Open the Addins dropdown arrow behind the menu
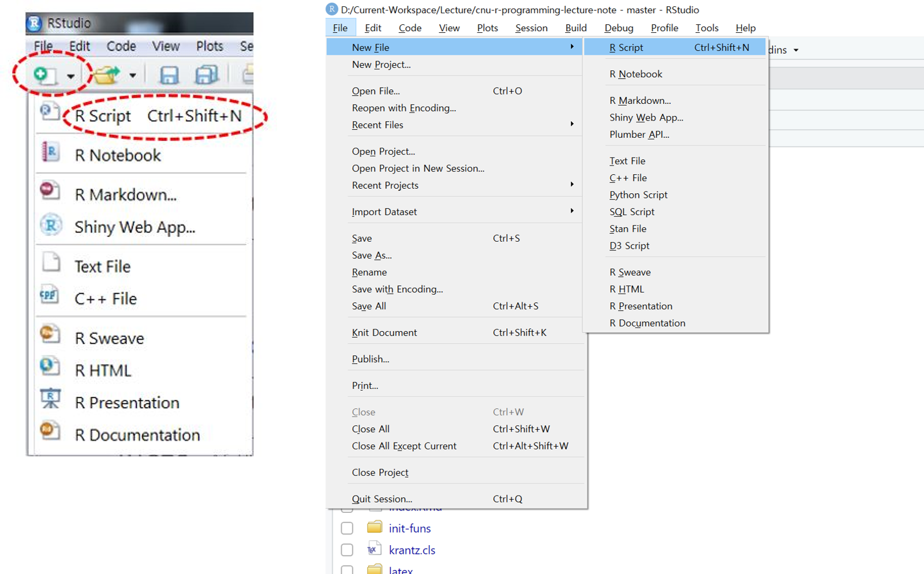The width and height of the screenshot is (924, 574). tap(796, 50)
